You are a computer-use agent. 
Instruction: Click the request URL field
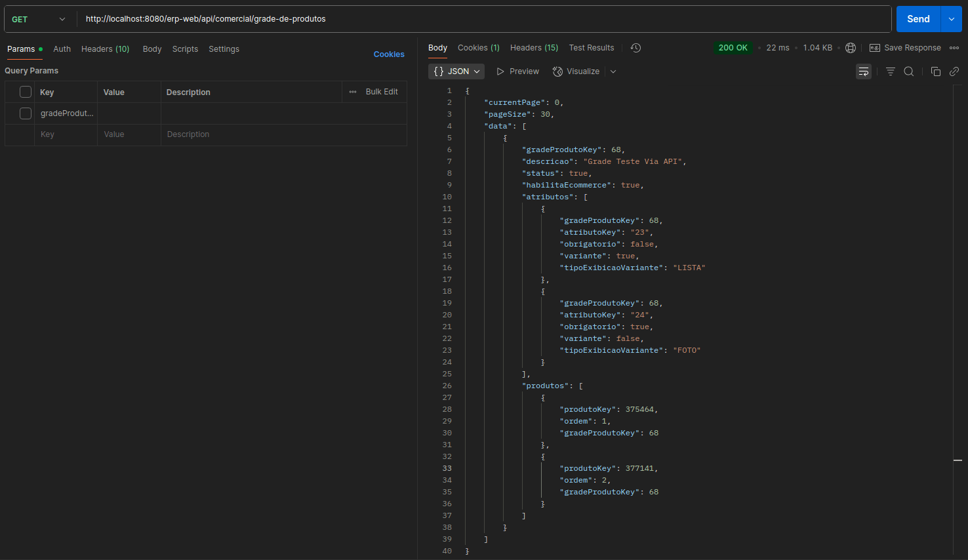tap(484, 19)
